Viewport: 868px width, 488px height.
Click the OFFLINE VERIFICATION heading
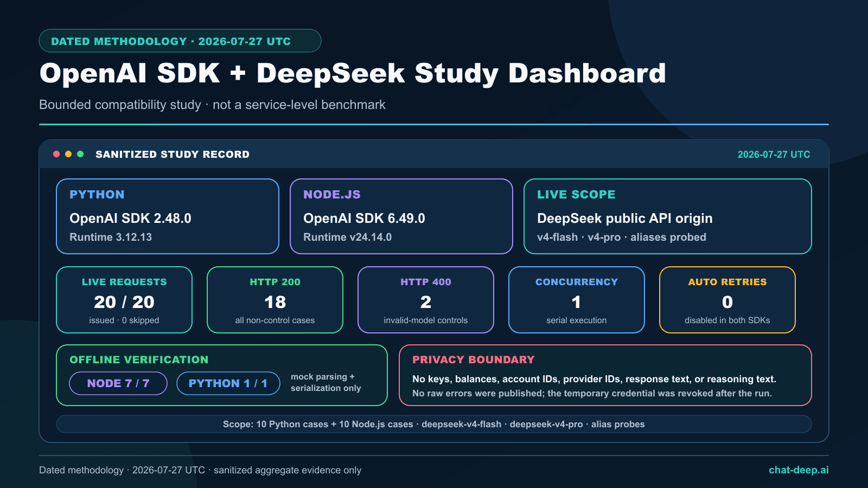tap(139, 360)
